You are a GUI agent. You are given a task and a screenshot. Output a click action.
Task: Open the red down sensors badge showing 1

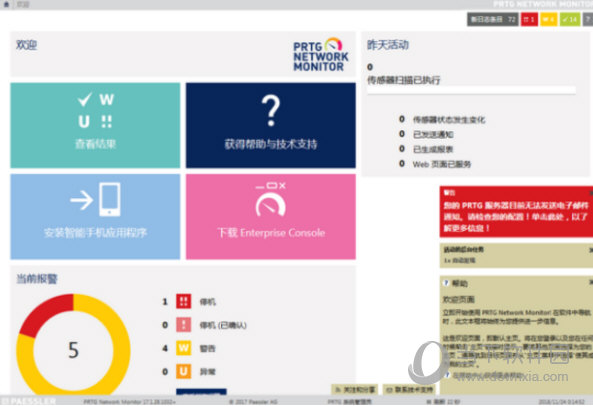pyautogui.click(x=529, y=19)
